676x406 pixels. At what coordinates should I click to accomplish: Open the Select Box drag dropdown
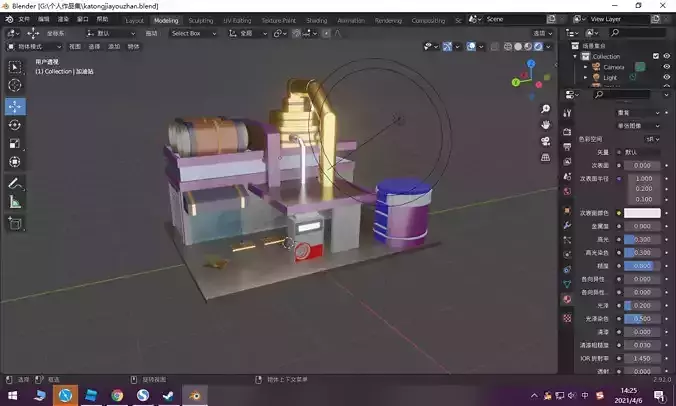click(194, 33)
